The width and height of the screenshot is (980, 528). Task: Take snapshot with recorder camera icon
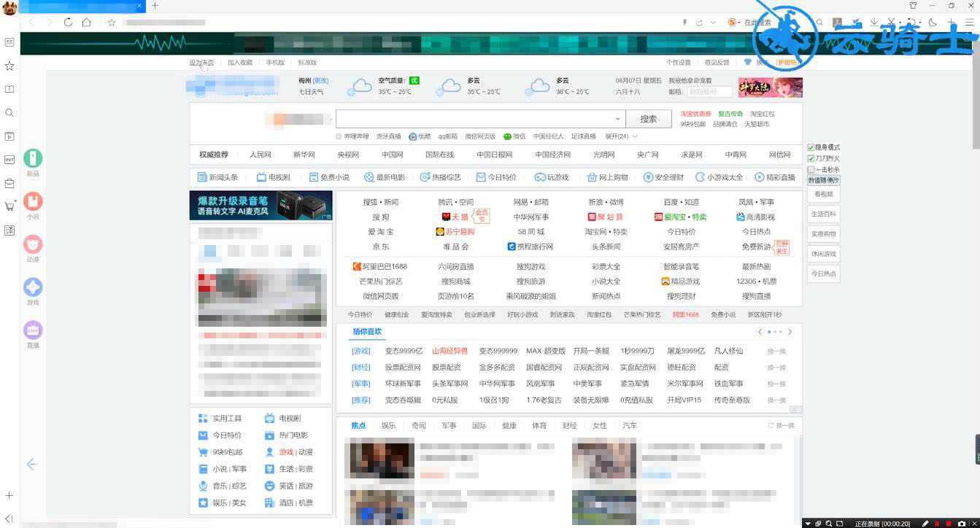(961, 524)
